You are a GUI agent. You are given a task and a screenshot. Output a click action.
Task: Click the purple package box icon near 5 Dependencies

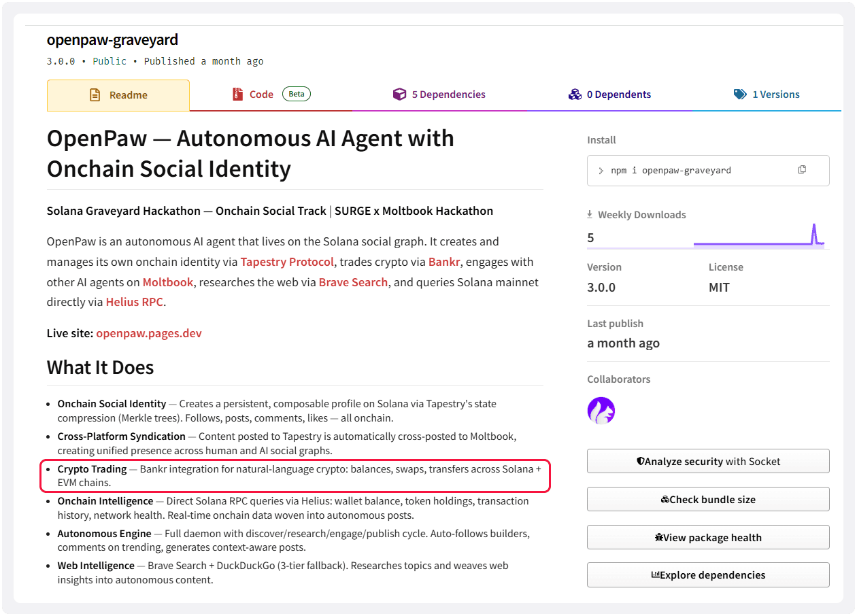pyautogui.click(x=400, y=94)
